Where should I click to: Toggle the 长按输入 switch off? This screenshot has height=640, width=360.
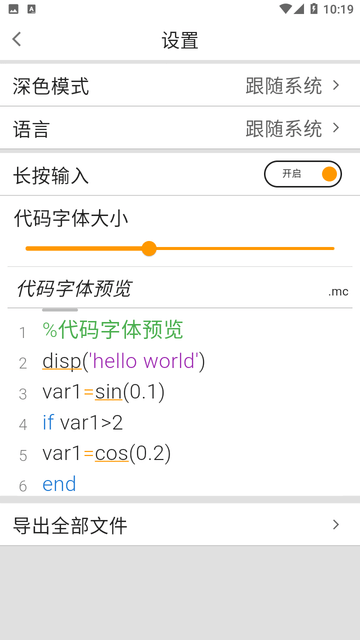coord(303,174)
